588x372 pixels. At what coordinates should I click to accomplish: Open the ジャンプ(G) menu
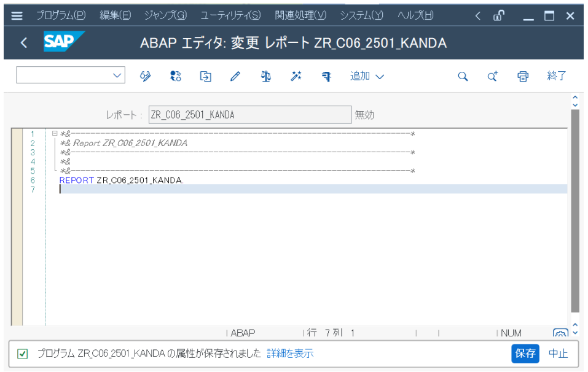pos(165,15)
